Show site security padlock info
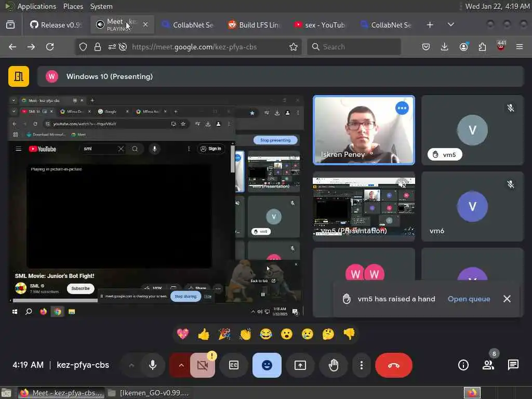The height and width of the screenshot is (399, 532). [97, 47]
